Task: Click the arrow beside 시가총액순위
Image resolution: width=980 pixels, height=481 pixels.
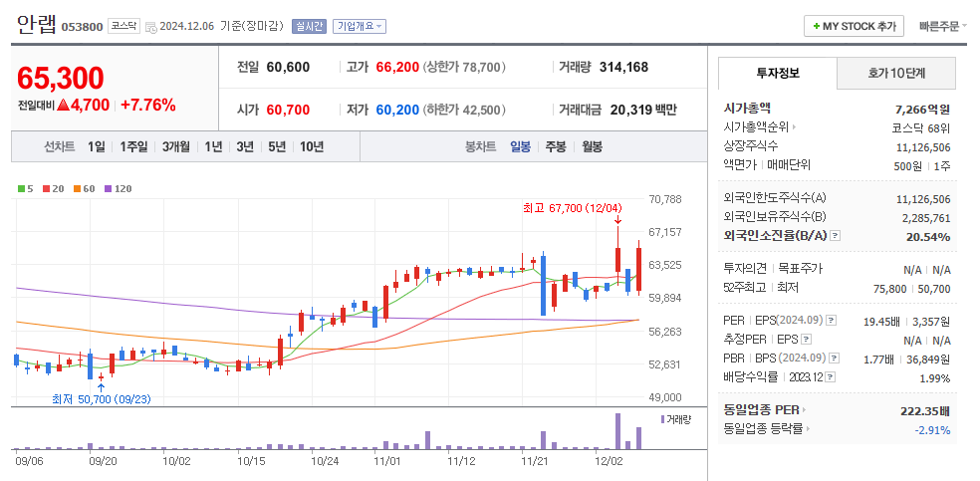Action: [795, 127]
